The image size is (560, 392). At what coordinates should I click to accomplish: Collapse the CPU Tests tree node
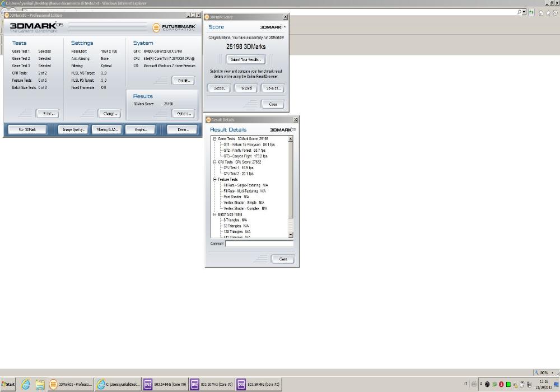[214, 162]
